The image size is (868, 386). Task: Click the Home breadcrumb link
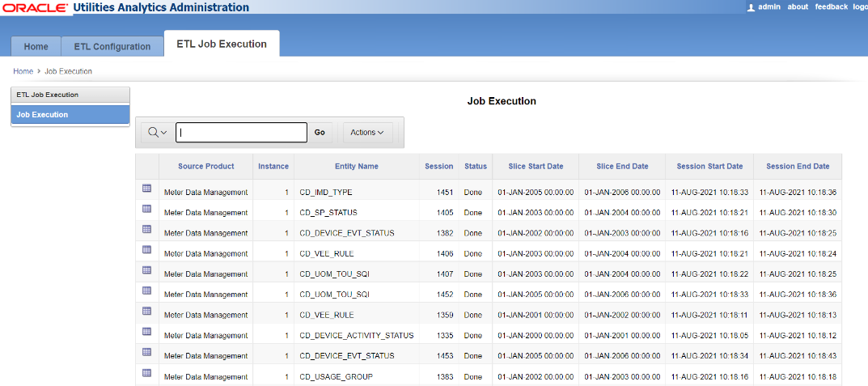(x=23, y=71)
